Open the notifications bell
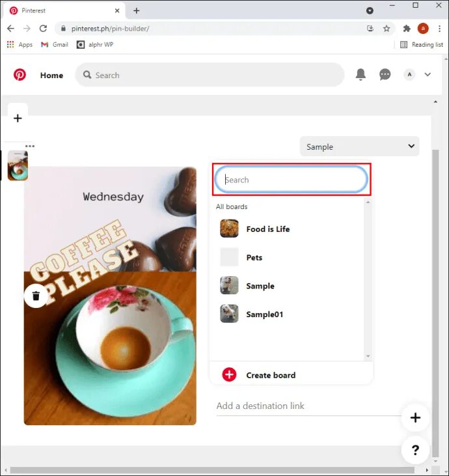Screen dimensions: 449x476 point(361,74)
